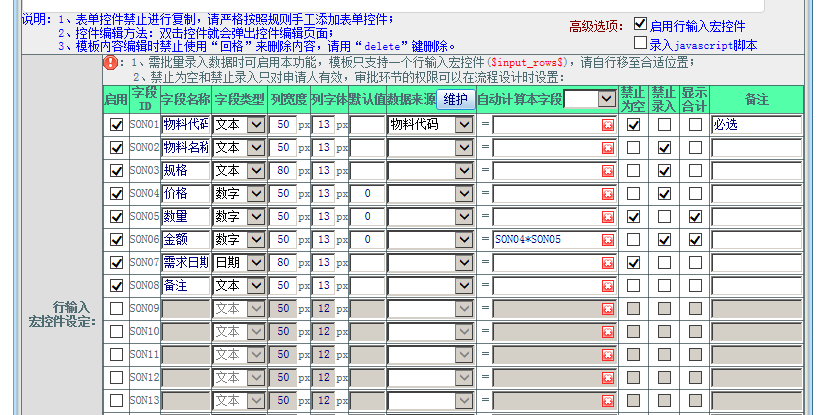
Task: Click the 金额 field name input
Action: pos(185,240)
